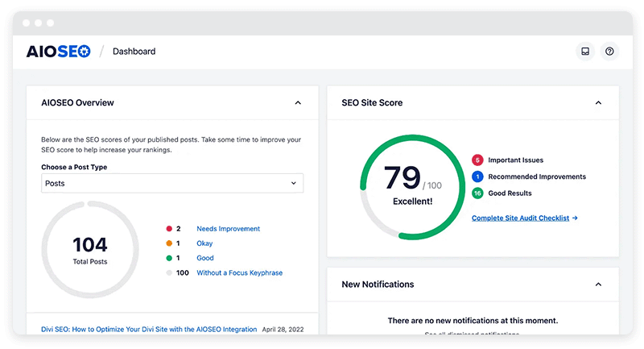The image size is (644, 349).
Task: Click the orange Okay status dot
Action: click(x=168, y=243)
